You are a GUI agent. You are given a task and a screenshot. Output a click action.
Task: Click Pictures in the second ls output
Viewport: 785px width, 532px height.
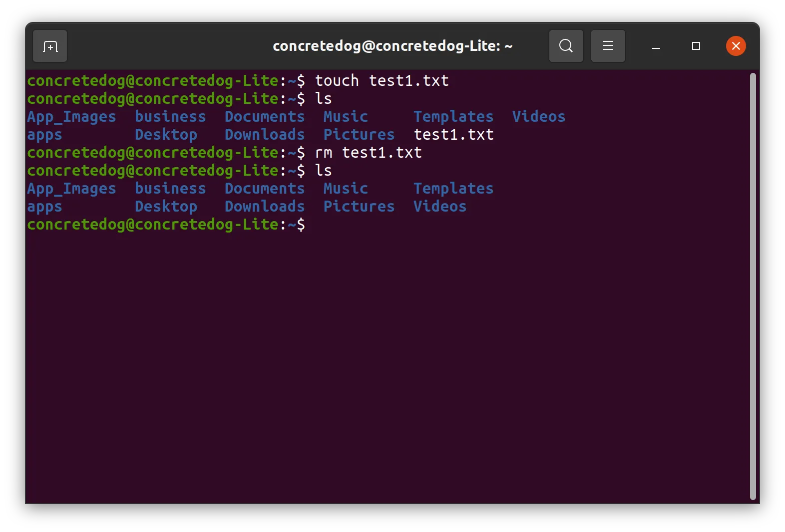[x=359, y=206]
